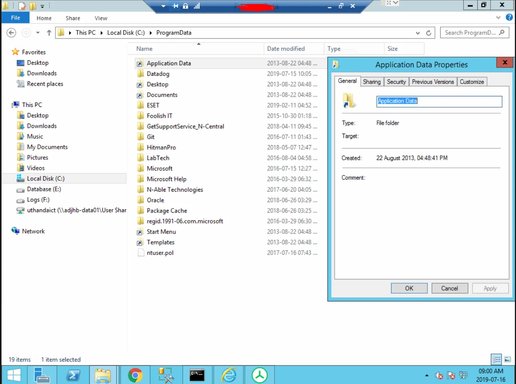
Task: Cancel the Application Data Properties dialog
Action: tap(449, 288)
